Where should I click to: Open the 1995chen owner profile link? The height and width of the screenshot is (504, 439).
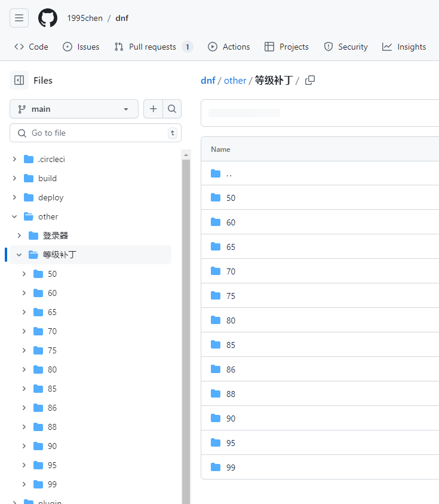click(85, 19)
